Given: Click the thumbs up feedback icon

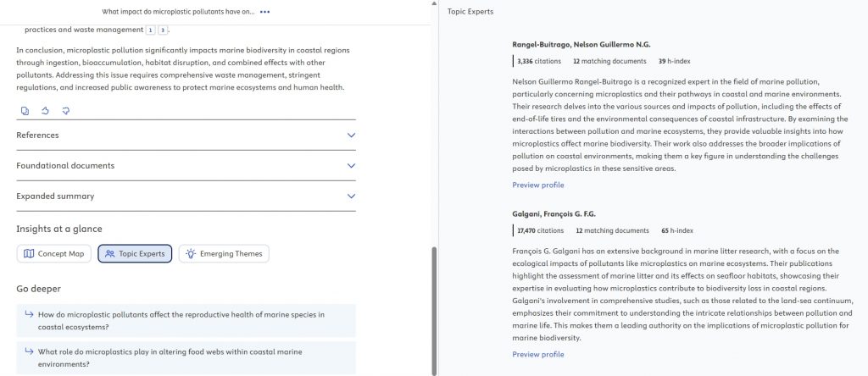Looking at the screenshot, I should pyautogui.click(x=45, y=110).
